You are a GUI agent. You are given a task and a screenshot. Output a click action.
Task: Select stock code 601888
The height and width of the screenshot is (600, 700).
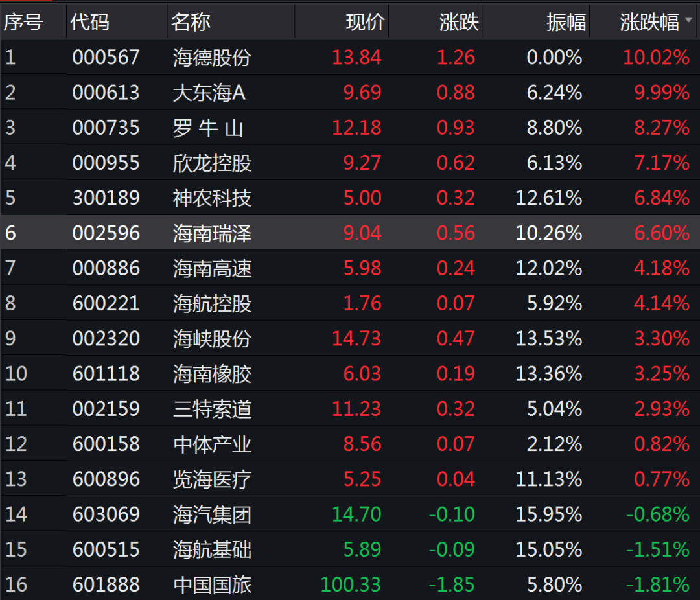coord(106,585)
